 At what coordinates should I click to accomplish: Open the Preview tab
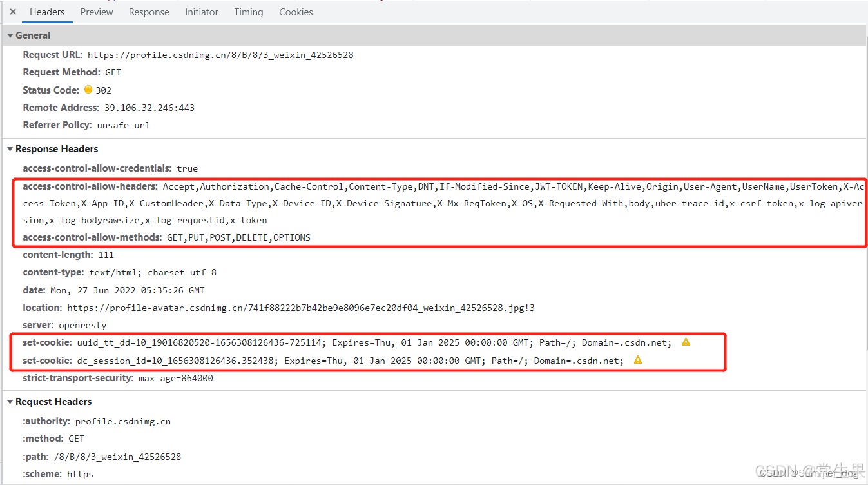click(97, 12)
